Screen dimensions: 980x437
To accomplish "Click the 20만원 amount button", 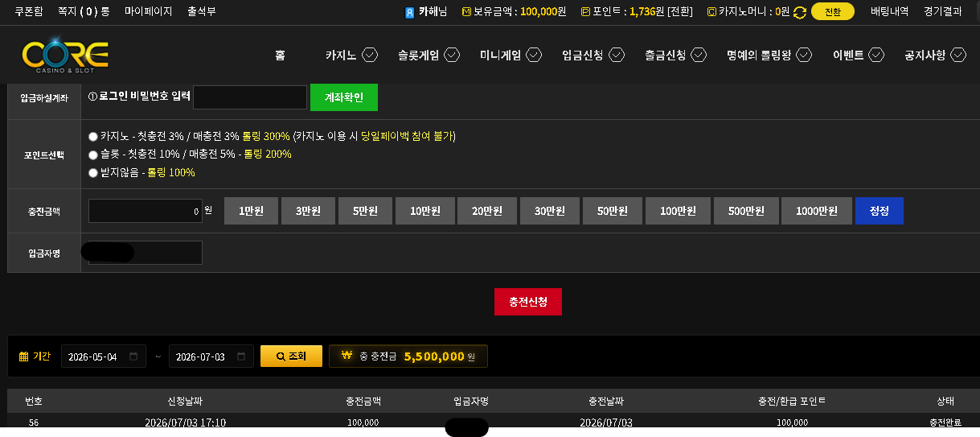I will [487, 211].
